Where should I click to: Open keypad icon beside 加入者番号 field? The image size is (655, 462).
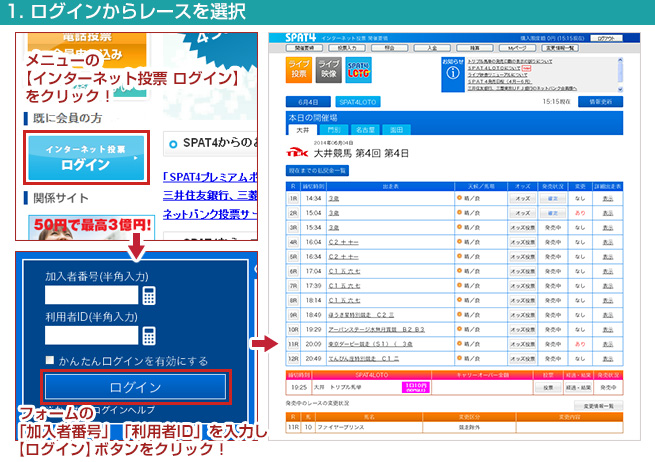[149, 295]
